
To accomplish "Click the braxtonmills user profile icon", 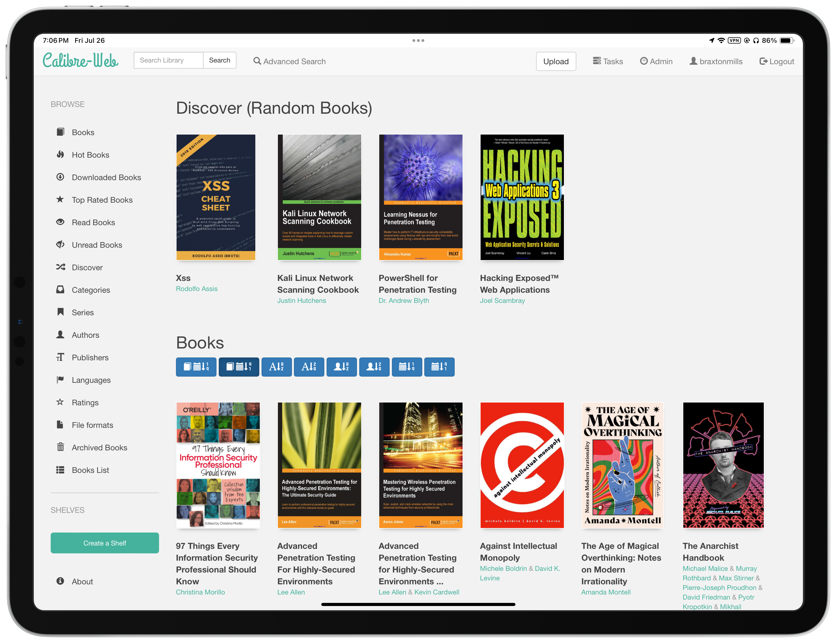I will (693, 61).
